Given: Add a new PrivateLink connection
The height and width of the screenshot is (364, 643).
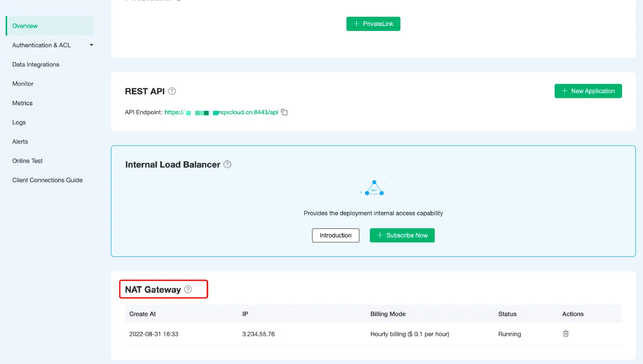Looking at the screenshot, I should [373, 24].
